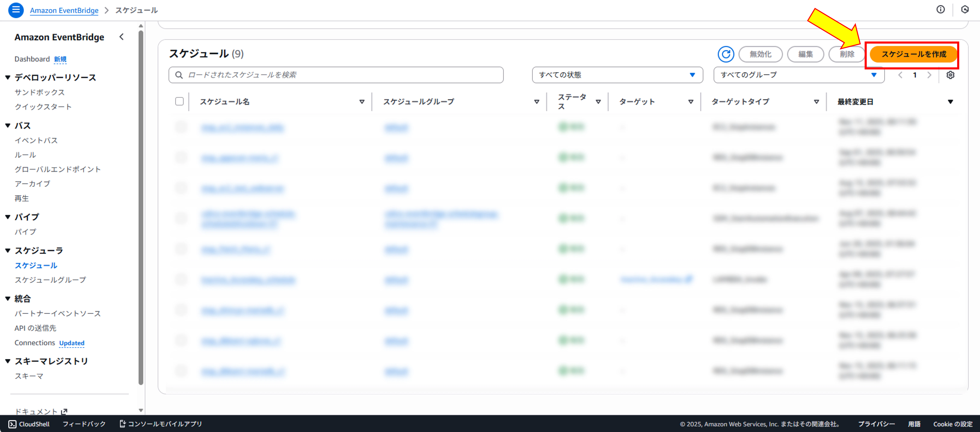Click the search magnifier icon

pos(179,75)
